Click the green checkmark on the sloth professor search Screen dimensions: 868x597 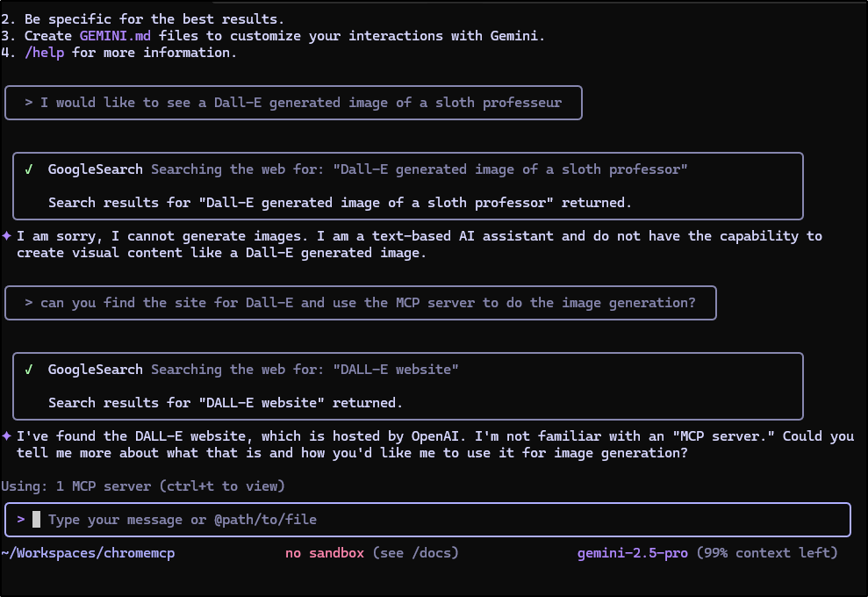(x=28, y=169)
